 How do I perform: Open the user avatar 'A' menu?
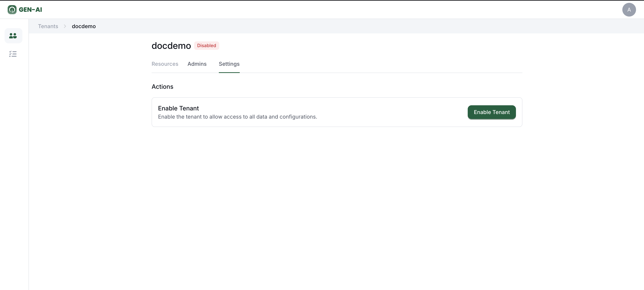tap(629, 10)
